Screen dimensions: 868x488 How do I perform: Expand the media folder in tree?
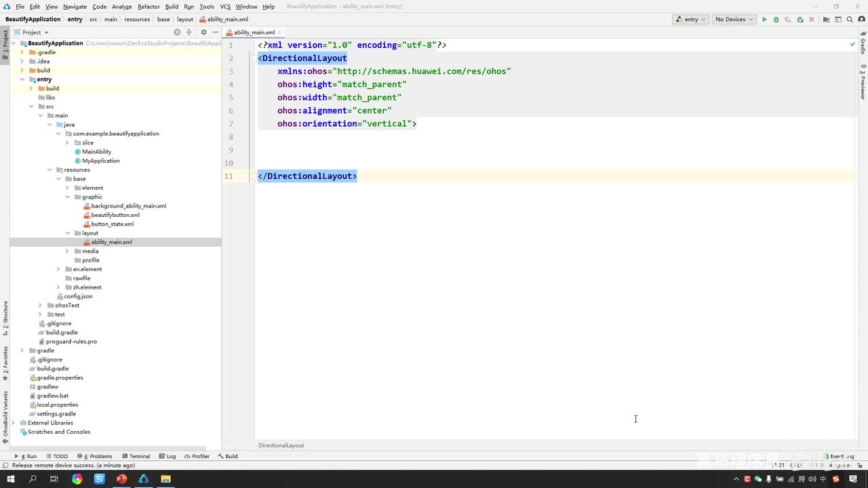(67, 251)
